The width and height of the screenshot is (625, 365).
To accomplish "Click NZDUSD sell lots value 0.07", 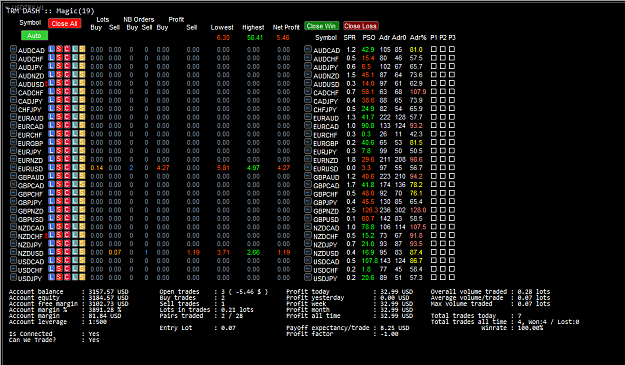I will tap(115, 252).
